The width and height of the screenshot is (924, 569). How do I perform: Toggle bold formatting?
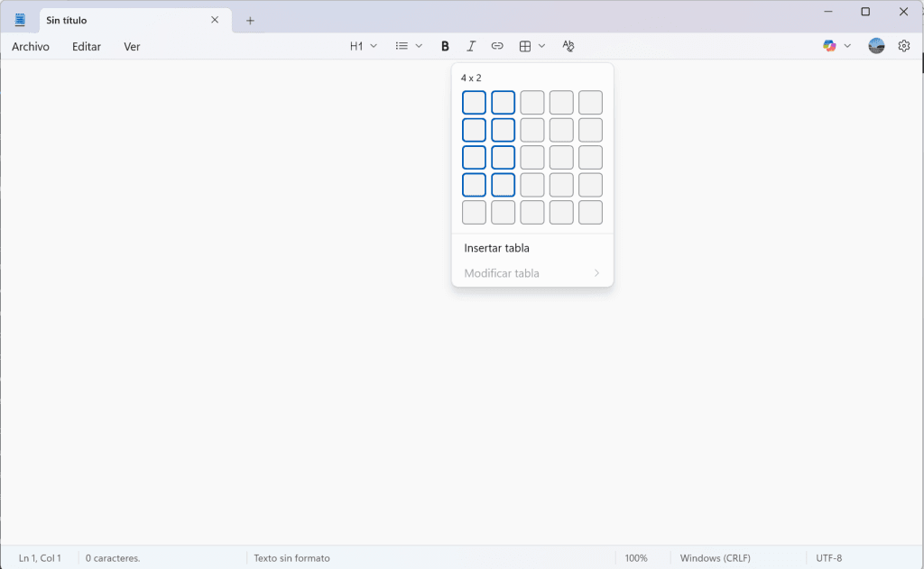[x=444, y=45]
